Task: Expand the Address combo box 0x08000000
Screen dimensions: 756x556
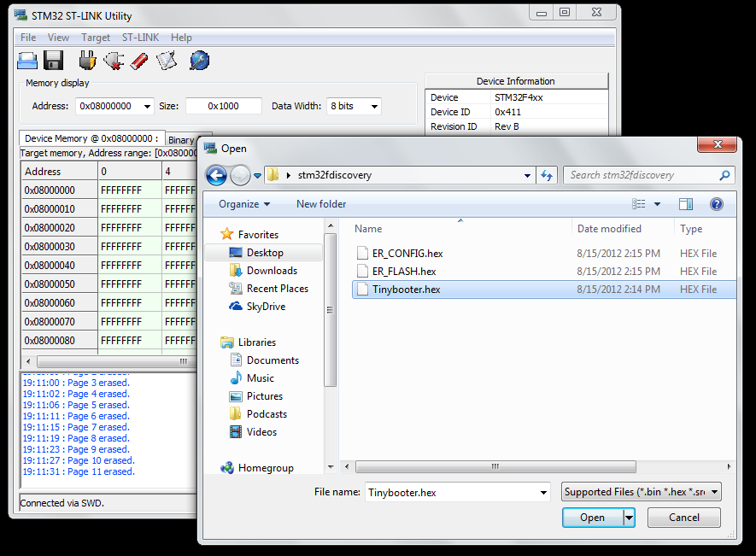Action: 147,106
